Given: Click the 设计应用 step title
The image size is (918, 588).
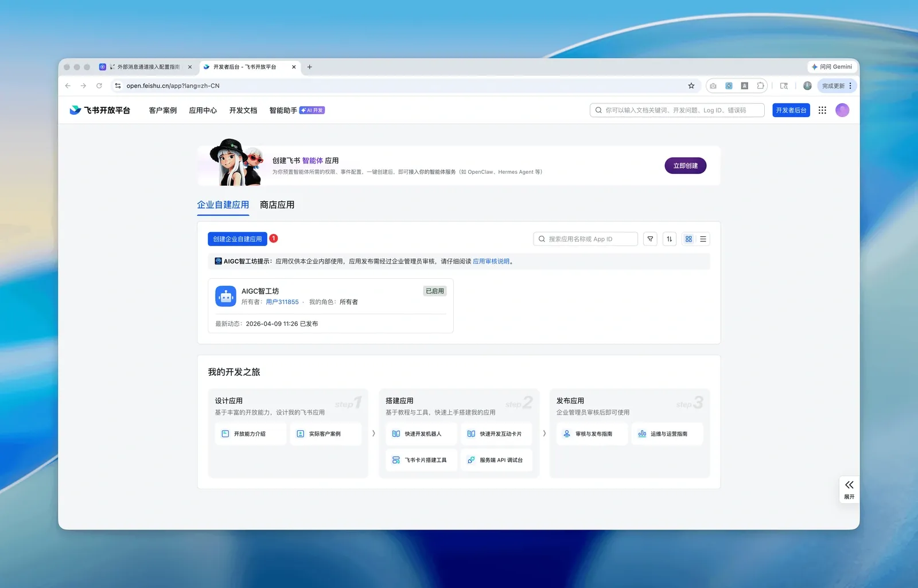Looking at the screenshot, I should [x=229, y=400].
